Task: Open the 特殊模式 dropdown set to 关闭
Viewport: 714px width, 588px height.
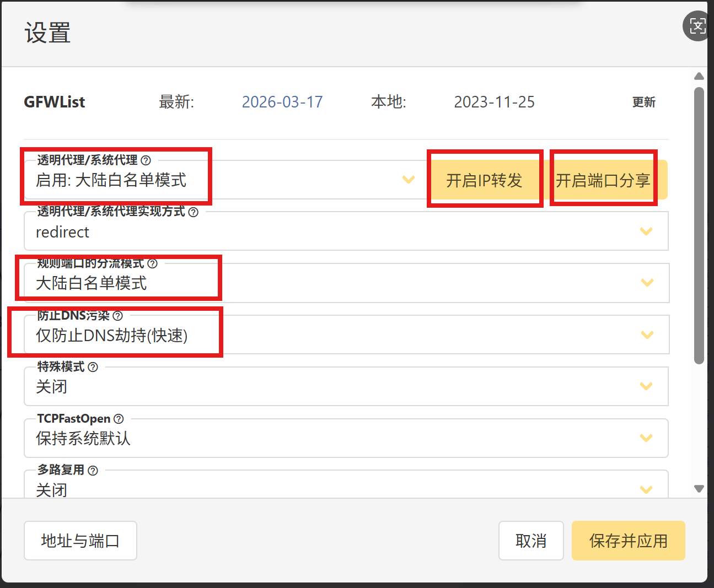Action: [x=346, y=387]
